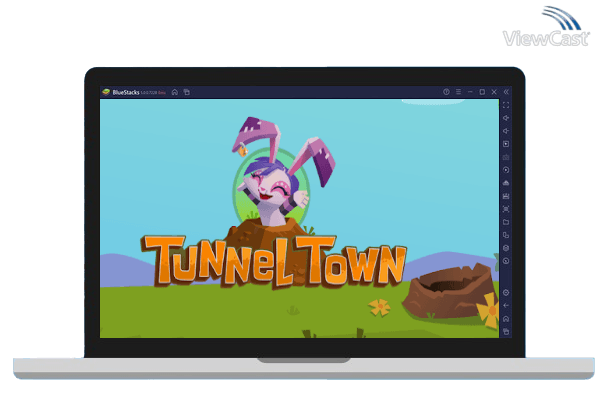602x414 pixels.
Task: Open the keyboard controls icon in sidebar
Action: 506,157
